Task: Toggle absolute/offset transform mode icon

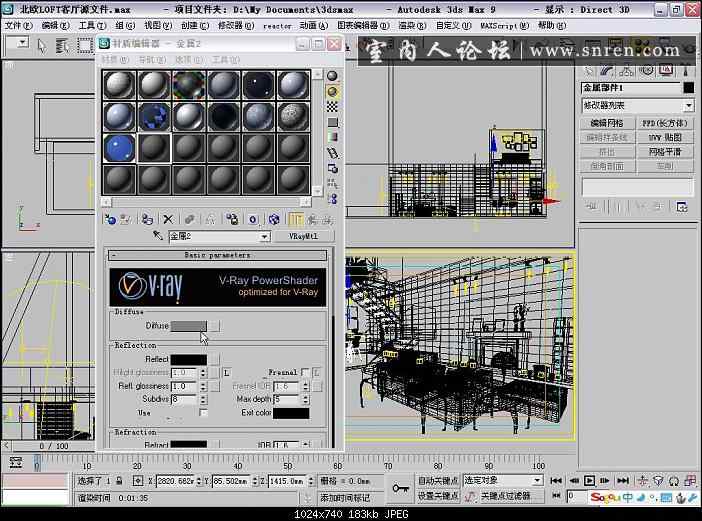Action: pos(138,481)
